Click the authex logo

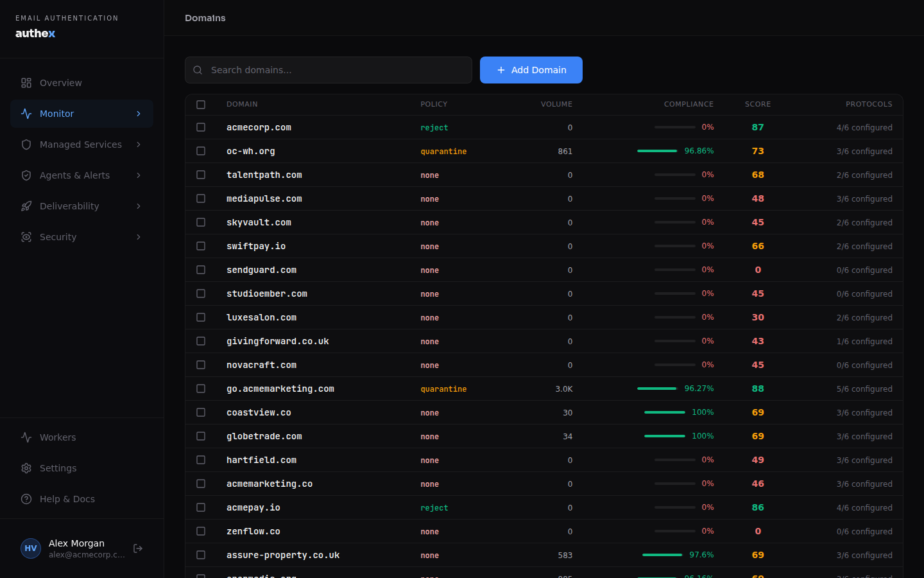tap(35, 33)
